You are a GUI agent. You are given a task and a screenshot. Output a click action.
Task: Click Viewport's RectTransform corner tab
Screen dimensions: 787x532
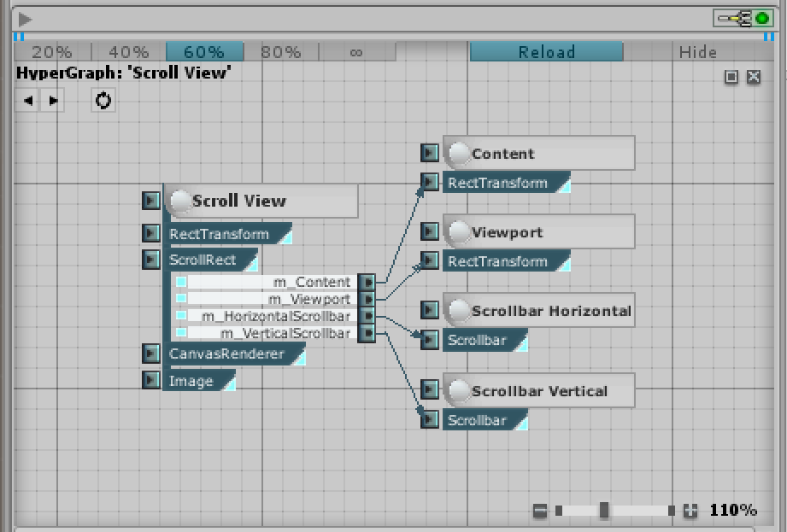coord(565,264)
